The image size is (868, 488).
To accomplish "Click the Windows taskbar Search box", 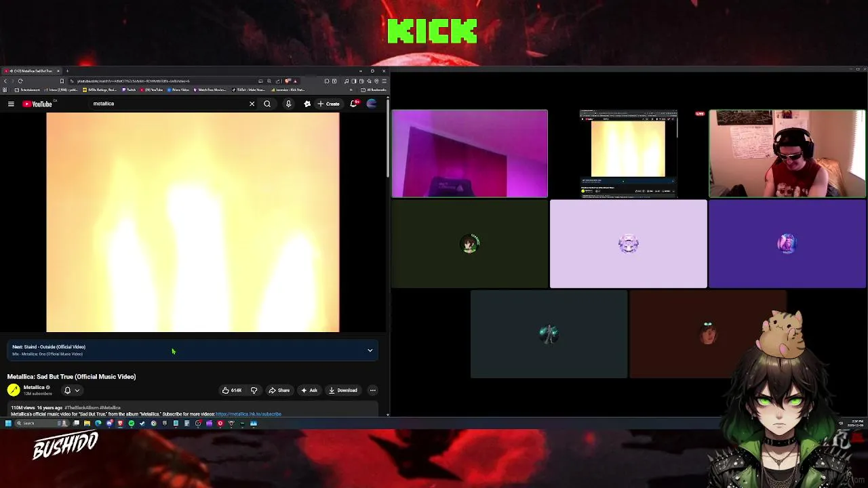I will coord(41,423).
